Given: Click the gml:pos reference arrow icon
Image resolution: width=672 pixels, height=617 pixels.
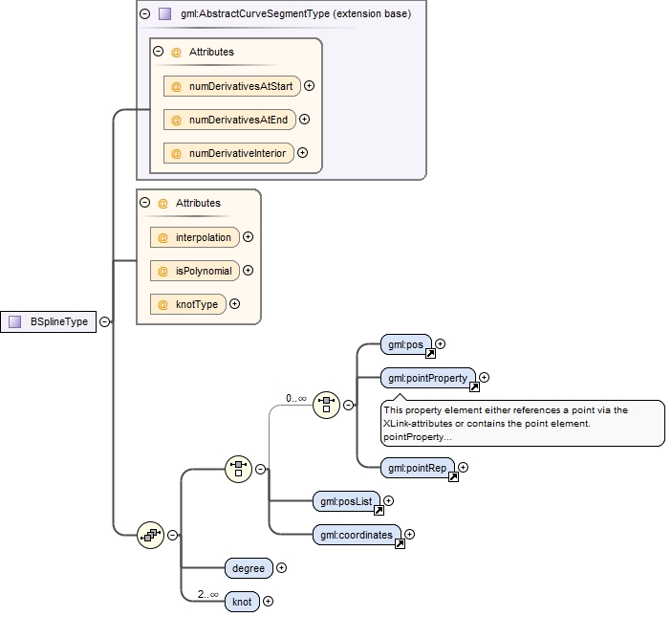Looking at the screenshot, I should tap(430, 353).
